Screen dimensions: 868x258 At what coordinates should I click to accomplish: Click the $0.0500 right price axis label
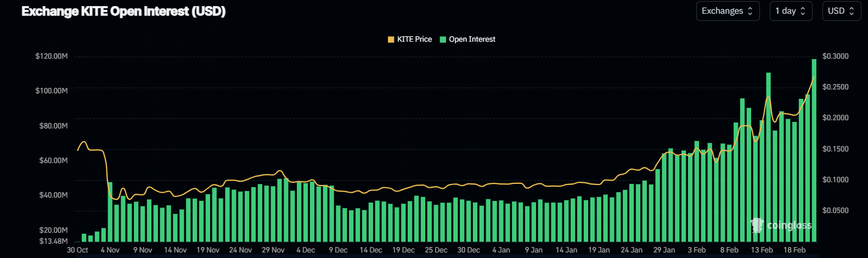click(x=835, y=210)
